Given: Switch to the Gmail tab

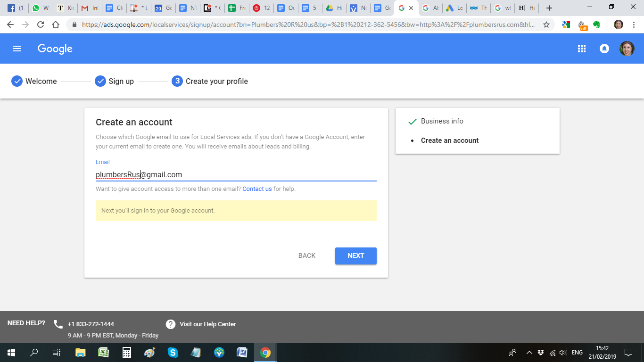Looking at the screenshot, I should [x=90, y=8].
